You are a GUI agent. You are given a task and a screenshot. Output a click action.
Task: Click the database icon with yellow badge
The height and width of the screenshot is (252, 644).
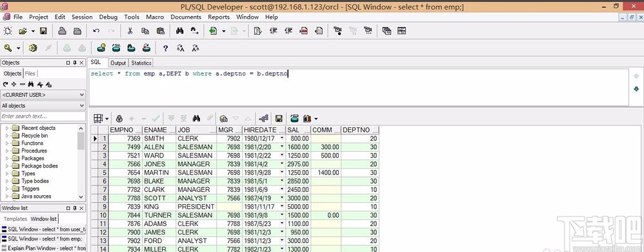coord(101,48)
